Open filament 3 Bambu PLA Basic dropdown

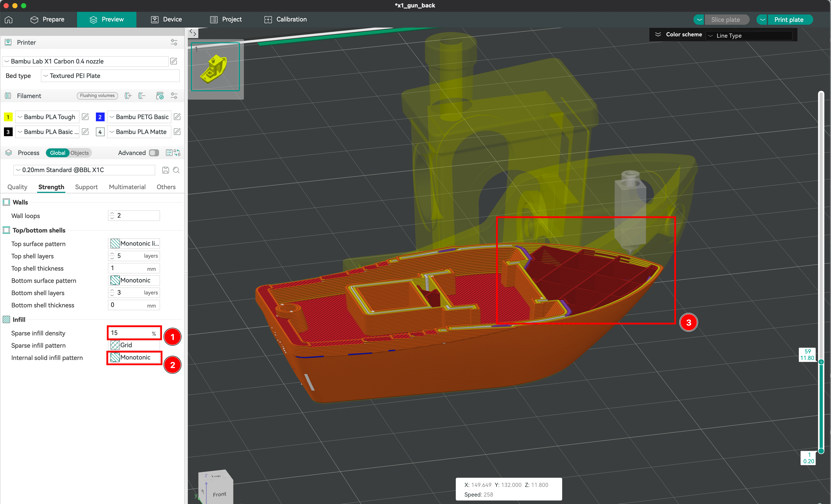(x=48, y=132)
